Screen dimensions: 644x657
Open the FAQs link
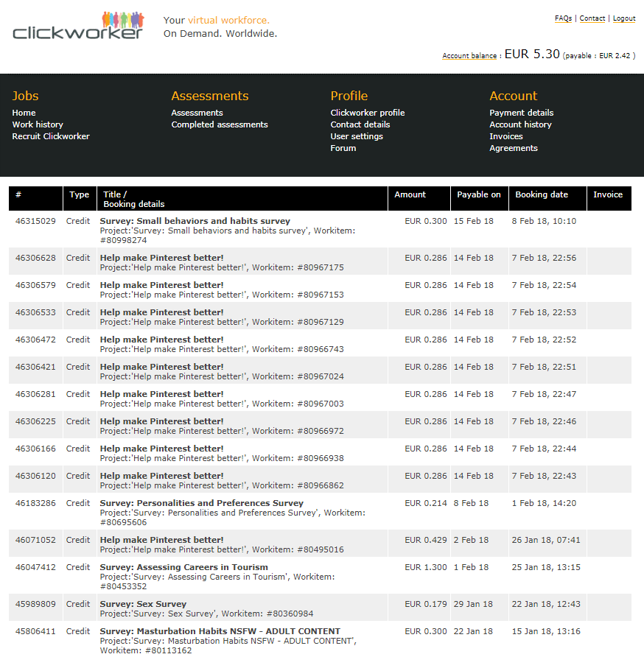(x=563, y=18)
